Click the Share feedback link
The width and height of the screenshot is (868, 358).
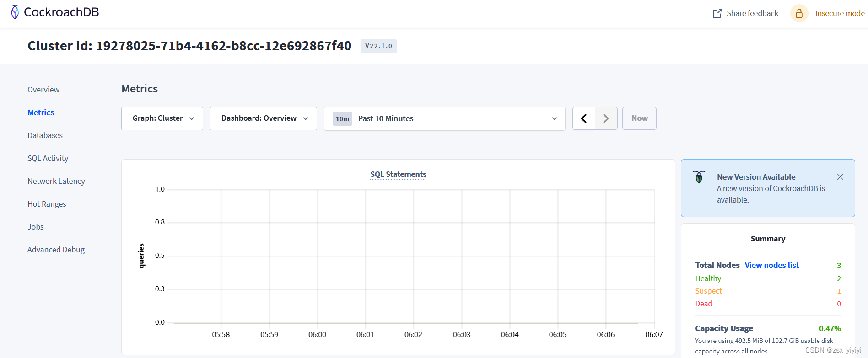[x=752, y=13]
